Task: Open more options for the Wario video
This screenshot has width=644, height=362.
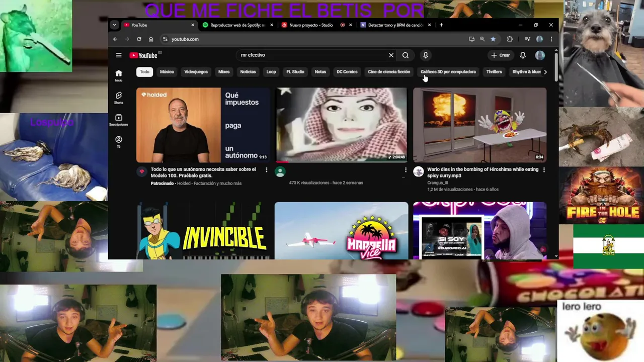Action: coord(544,170)
